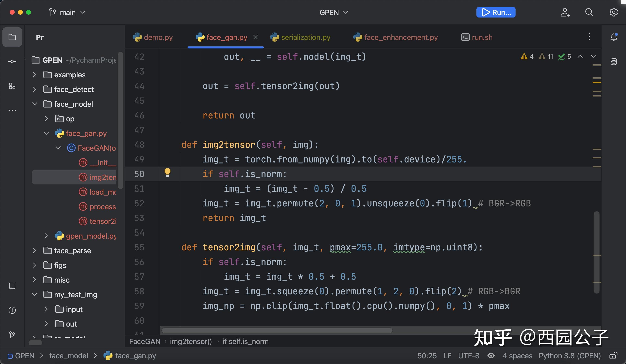Image resolution: width=626 pixels, height=364 pixels.
Task: Expand the examples folder
Action: [x=34, y=75]
